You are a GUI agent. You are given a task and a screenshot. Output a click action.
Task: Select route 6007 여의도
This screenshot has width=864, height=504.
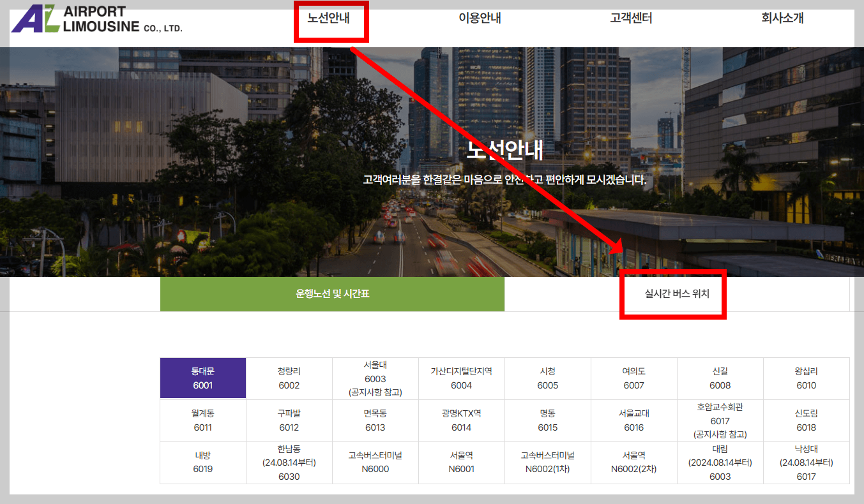(x=633, y=378)
